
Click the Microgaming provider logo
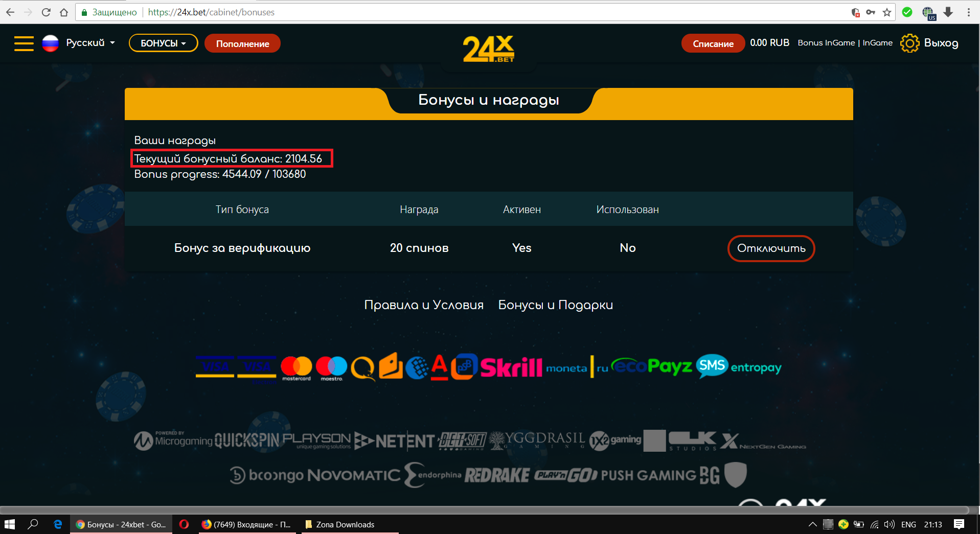click(173, 440)
